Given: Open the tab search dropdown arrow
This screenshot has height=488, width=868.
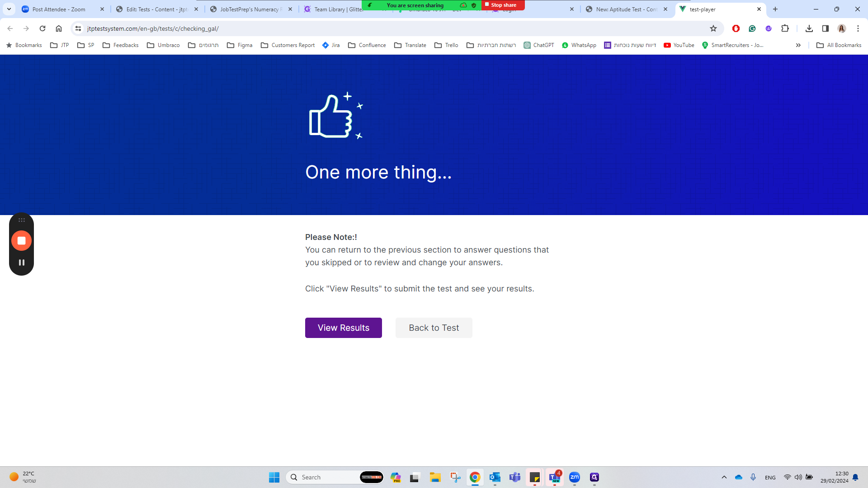Looking at the screenshot, I should click(9, 9).
